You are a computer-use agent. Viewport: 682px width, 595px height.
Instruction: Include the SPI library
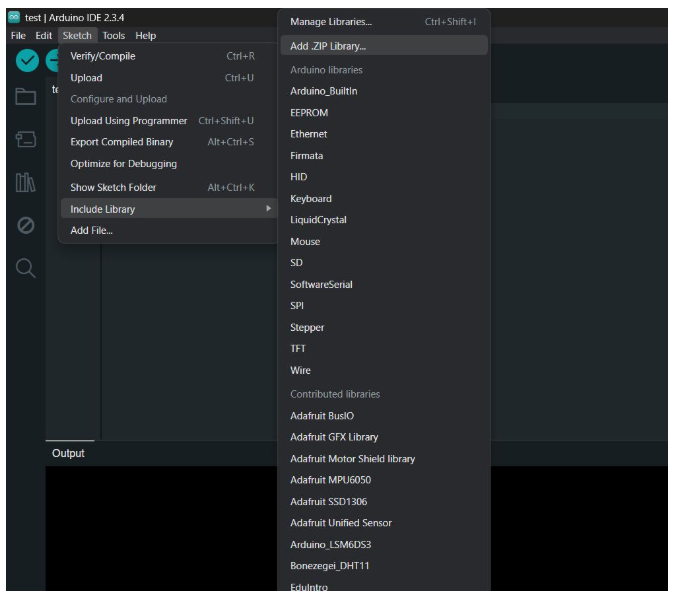coord(384,306)
